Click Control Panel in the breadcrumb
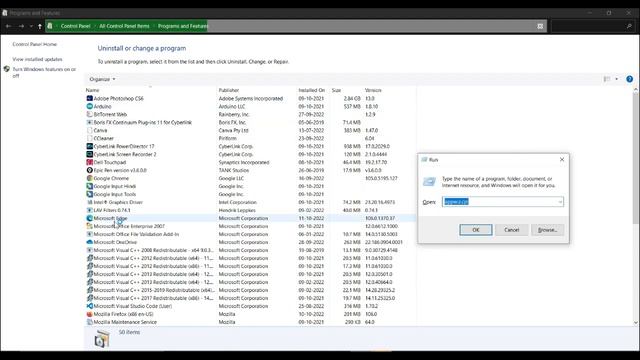The height and width of the screenshot is (360, 640). tap(75, 26)
